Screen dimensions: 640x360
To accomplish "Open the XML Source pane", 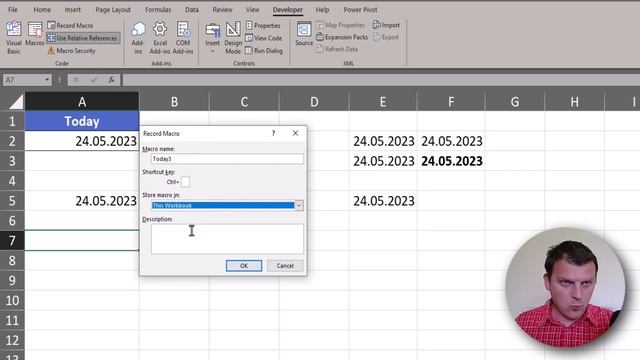I will click(304, 33).
